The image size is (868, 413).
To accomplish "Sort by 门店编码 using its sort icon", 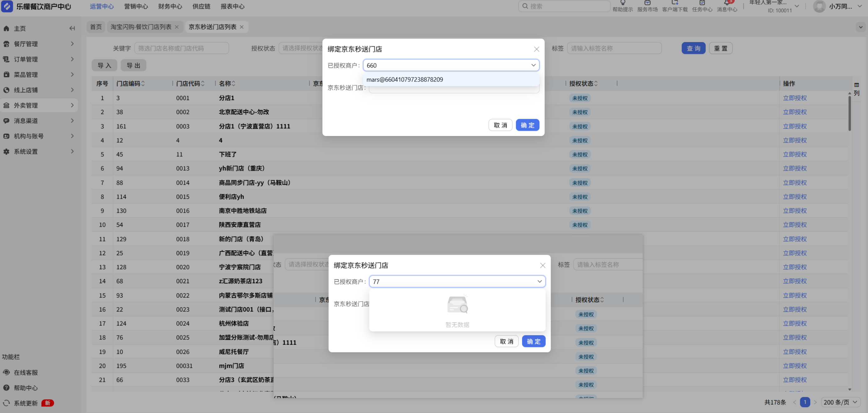I will pos(143,84).
